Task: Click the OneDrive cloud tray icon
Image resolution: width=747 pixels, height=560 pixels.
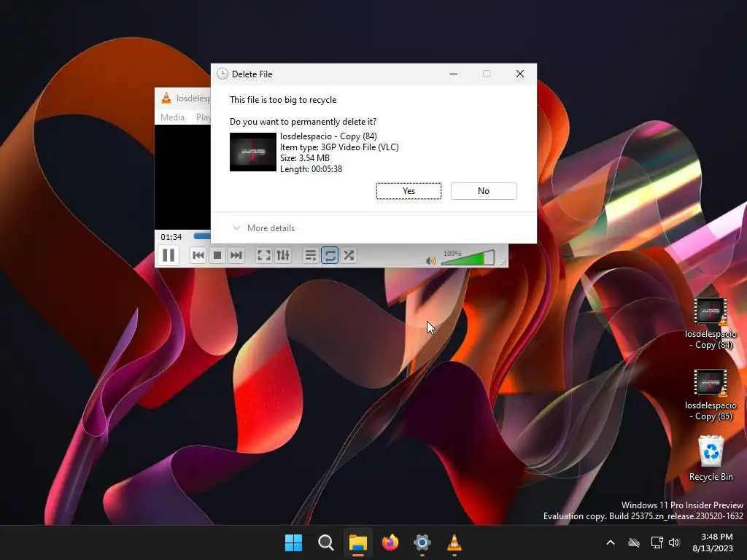Action: pyautogui.click(x=634, y=542)
